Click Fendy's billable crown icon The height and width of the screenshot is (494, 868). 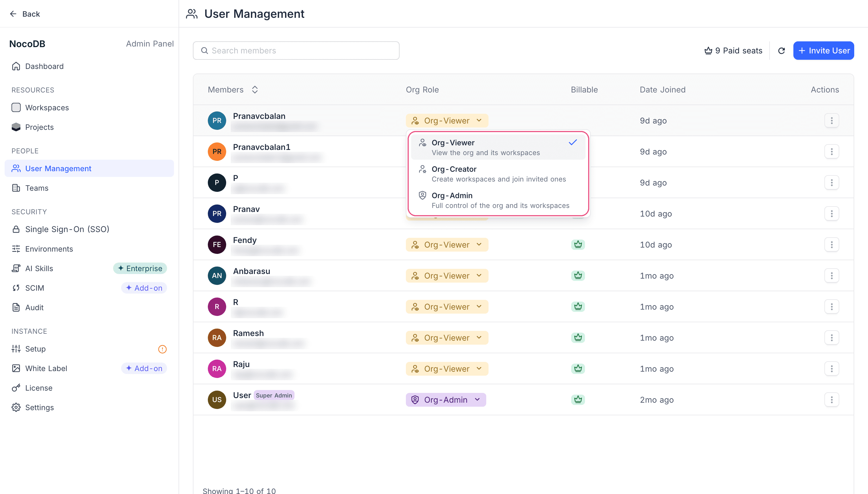tap(578, 244)
